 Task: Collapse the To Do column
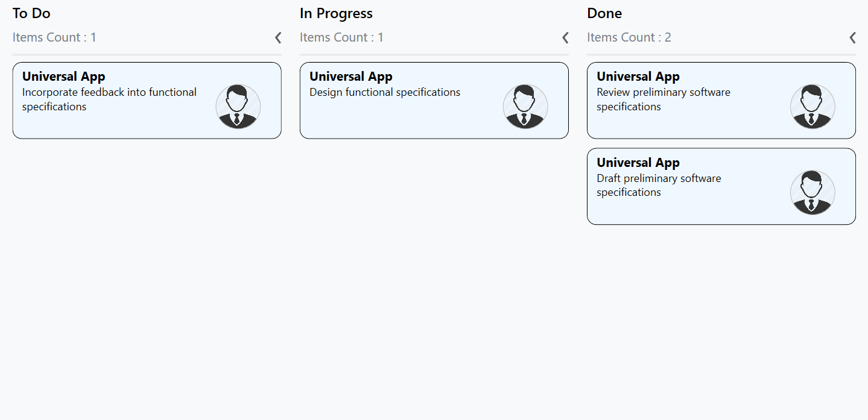(x=278, y=38)
